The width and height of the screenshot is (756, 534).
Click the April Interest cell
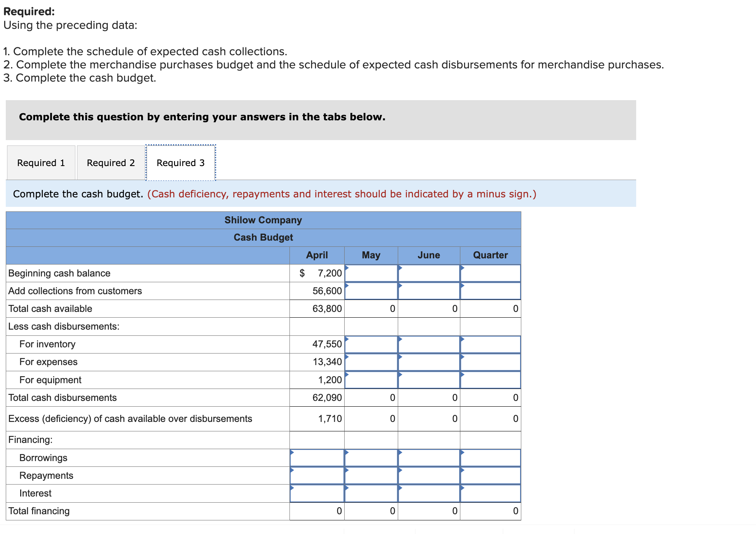coord(317,493)
